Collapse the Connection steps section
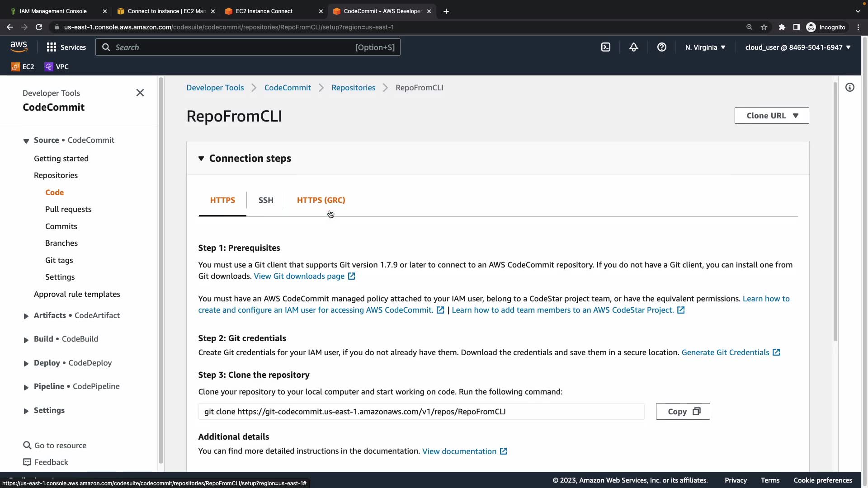Viewport: 868px width, 488px height. (201, 159)
